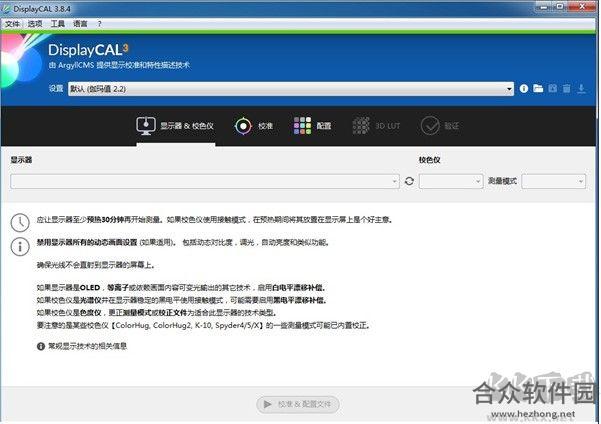Click the refresh instruments icon
Viewport: 601px width, 424px height.
click(x=409, y=181)
